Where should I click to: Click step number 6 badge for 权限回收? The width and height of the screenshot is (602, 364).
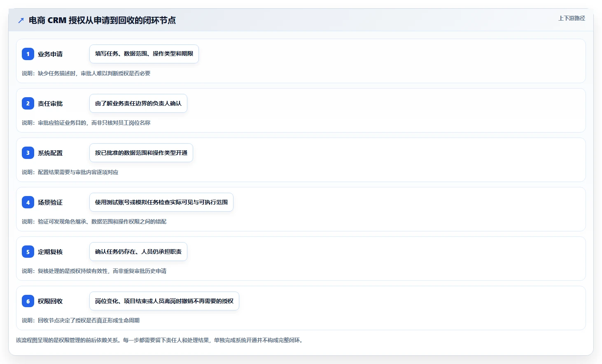point(28,301)
